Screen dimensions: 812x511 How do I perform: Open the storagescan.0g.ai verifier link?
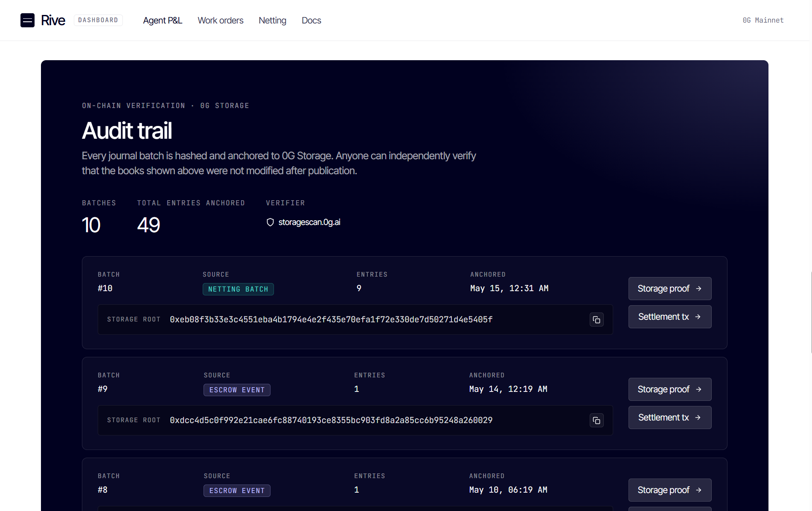[x=309, y=222]
